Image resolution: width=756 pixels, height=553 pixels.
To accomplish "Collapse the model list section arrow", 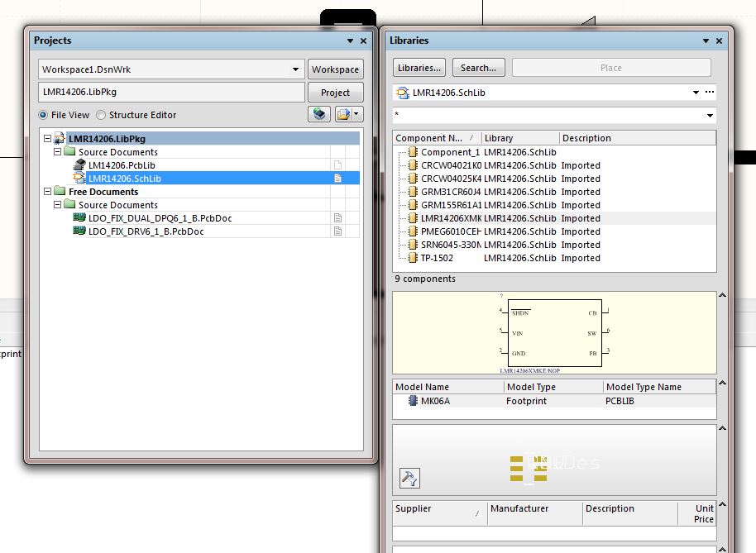I will point(722,383).
